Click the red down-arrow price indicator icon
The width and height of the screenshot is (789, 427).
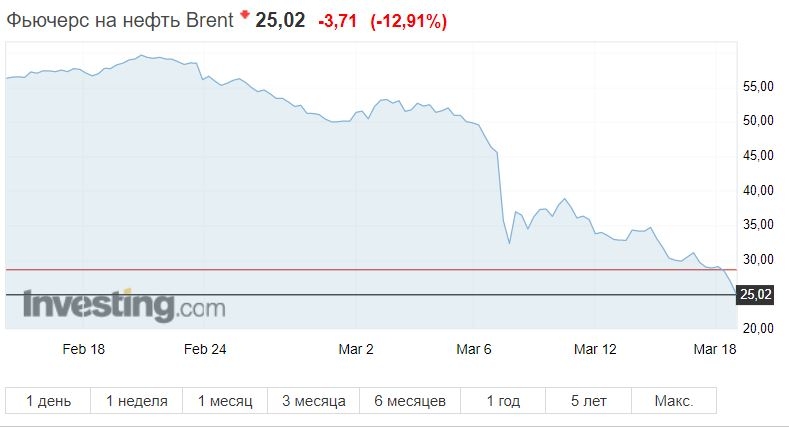[243, 15]
